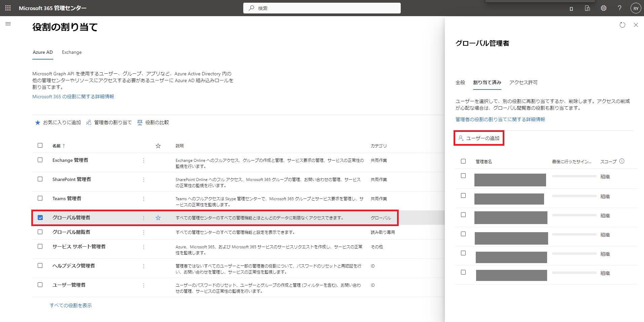Switch to the Exchange tab

pos(72,52)
